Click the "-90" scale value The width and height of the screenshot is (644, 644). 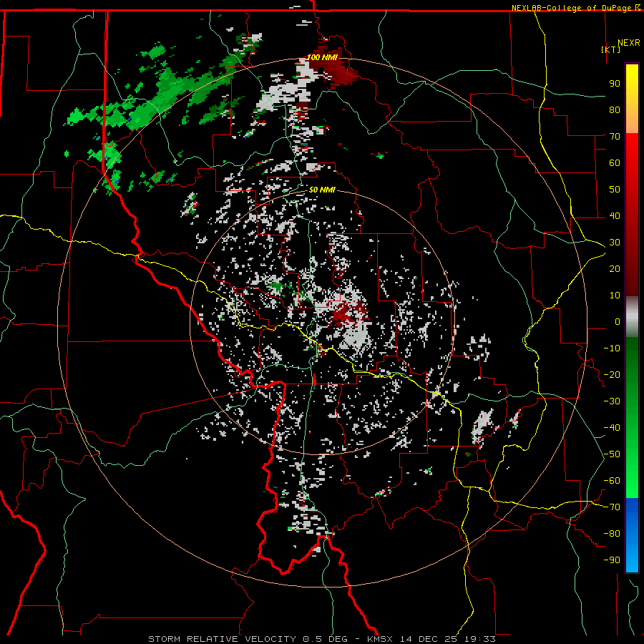point(612,560)
